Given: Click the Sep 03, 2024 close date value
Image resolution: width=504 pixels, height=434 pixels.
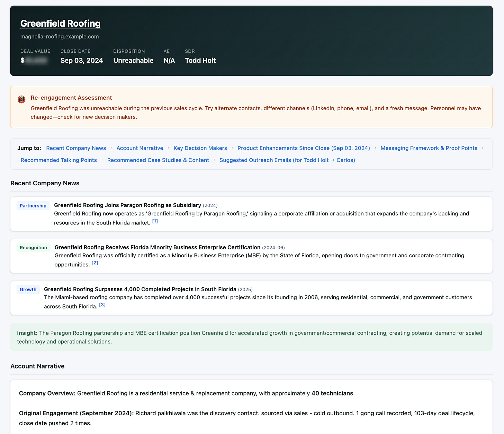Looking at the screenshot, I should (82, 61).
